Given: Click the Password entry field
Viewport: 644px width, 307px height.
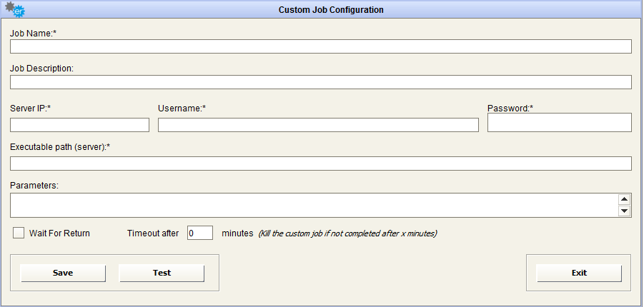Looking at the screenshot, I should click(x=559, y=123).
